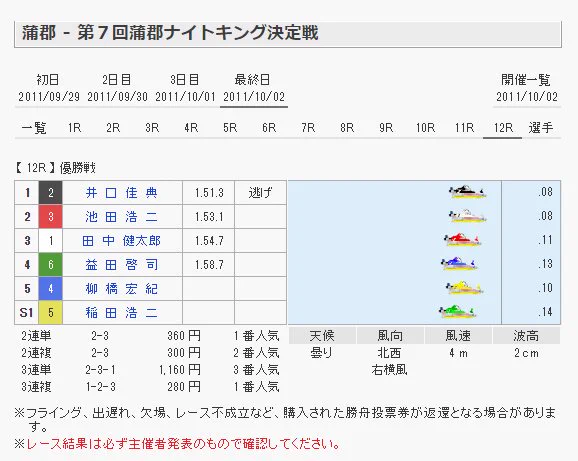Click the yellow boat icon for 柳橋宏紀
578x461 pixels.
click(464, 288)
